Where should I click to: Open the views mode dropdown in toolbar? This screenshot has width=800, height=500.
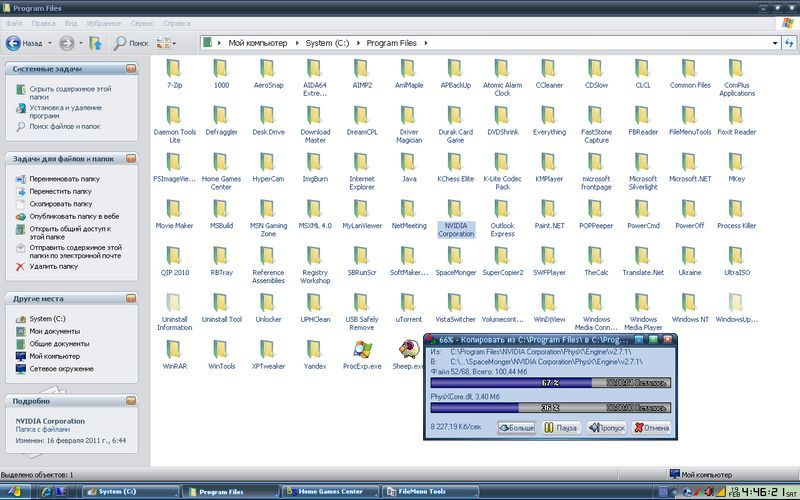pos(166,43)
